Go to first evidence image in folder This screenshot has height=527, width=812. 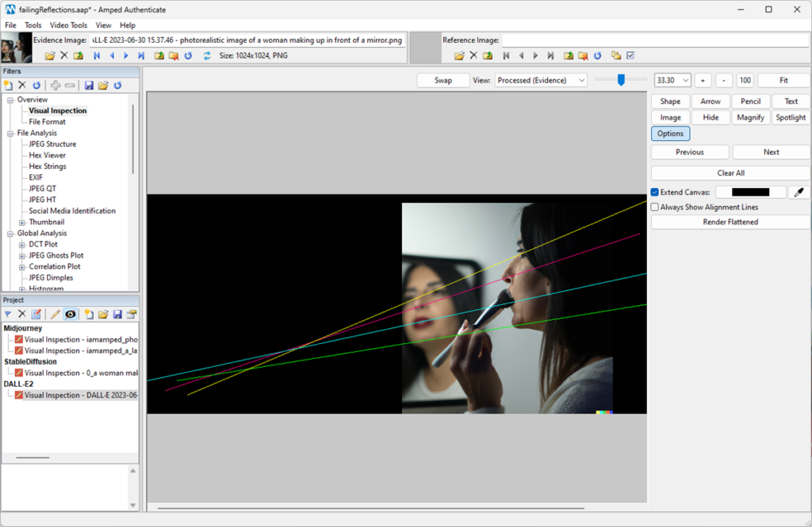point(97,55)
